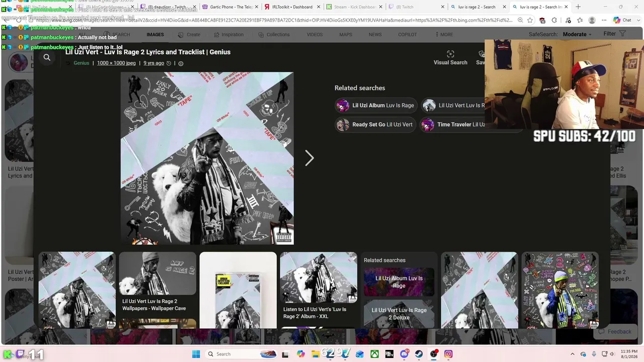This screenshot has height=362, width=644.
Task: Switch to the Gartic Phone browser tab
Action: pyautogui.click(x=229, y=7)
